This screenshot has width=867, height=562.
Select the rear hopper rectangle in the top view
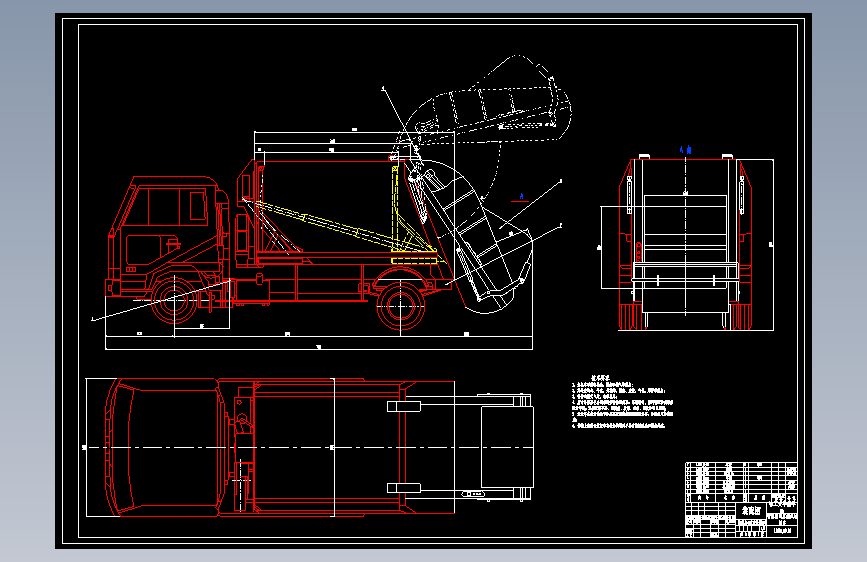coord(507,447)
